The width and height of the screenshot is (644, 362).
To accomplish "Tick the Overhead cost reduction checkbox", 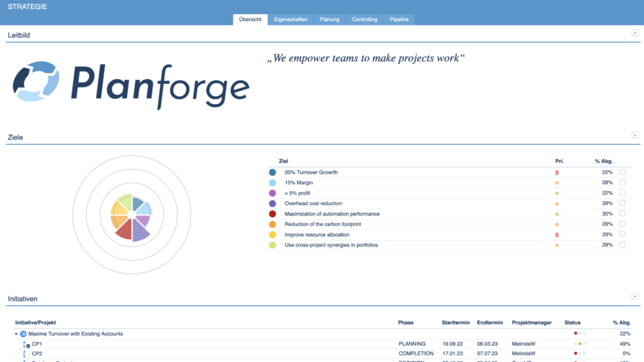I will 623,204.
